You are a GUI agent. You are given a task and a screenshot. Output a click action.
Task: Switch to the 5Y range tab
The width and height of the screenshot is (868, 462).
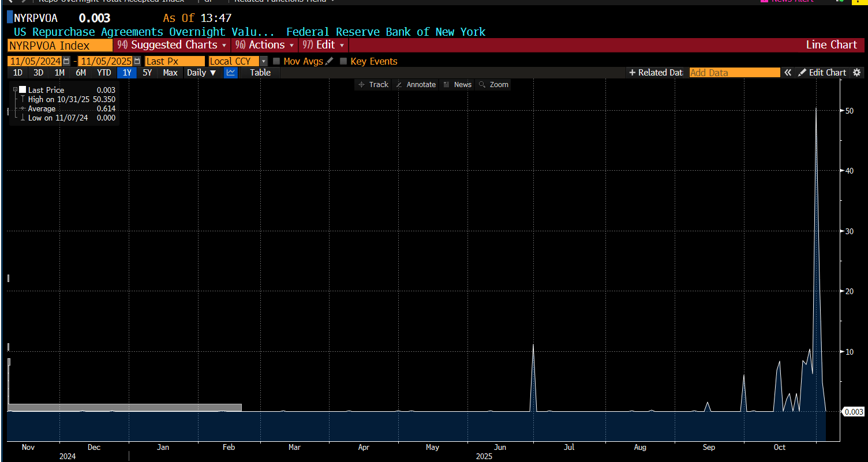click(x=148, y=73)
